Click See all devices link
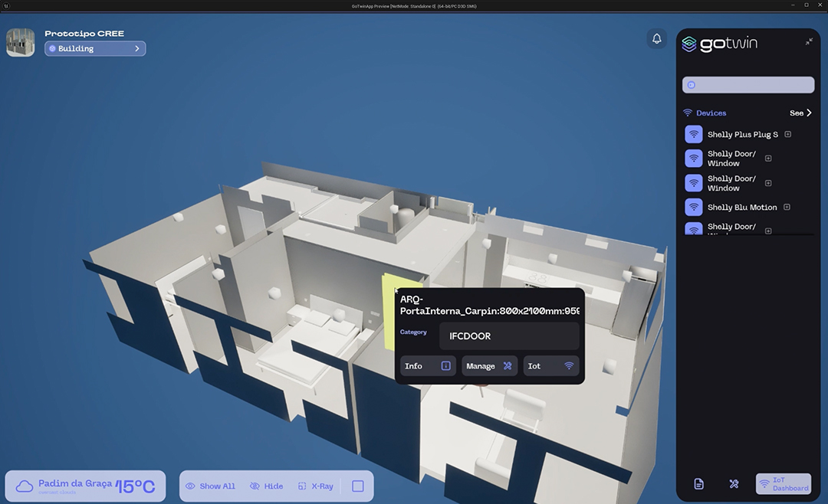Viewport: 828px width, 504px height. 800,113
